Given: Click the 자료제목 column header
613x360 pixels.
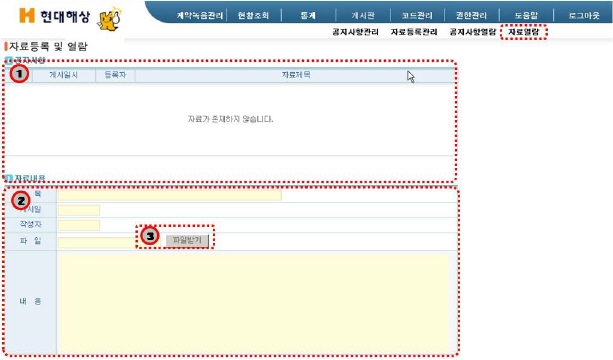Looking at the screenshot, I should tap(296, 75).
